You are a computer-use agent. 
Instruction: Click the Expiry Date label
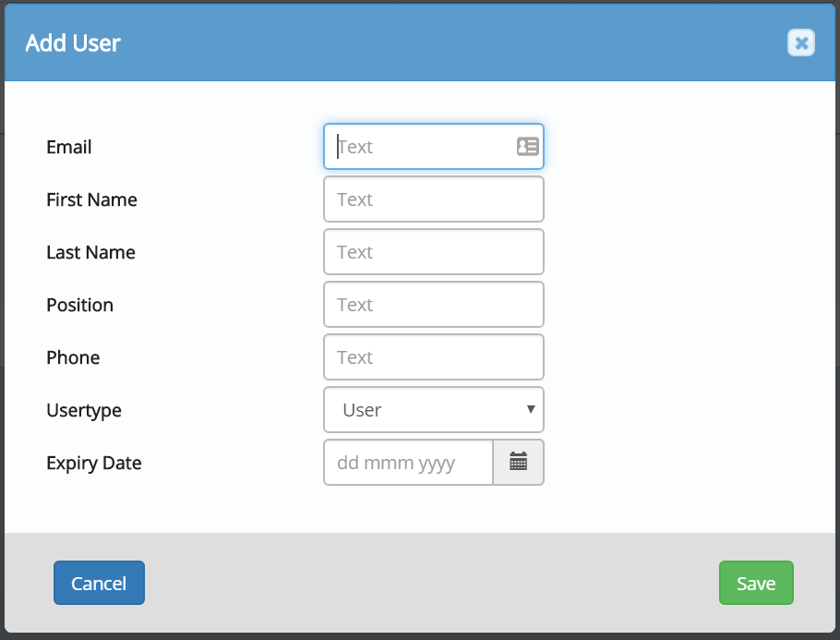click(93, 463)
